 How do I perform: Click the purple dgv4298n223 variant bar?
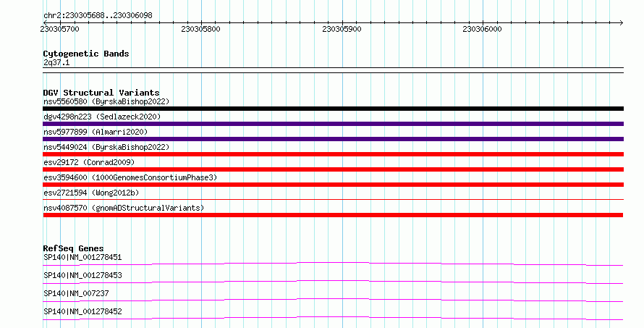[x=333, y=124]
